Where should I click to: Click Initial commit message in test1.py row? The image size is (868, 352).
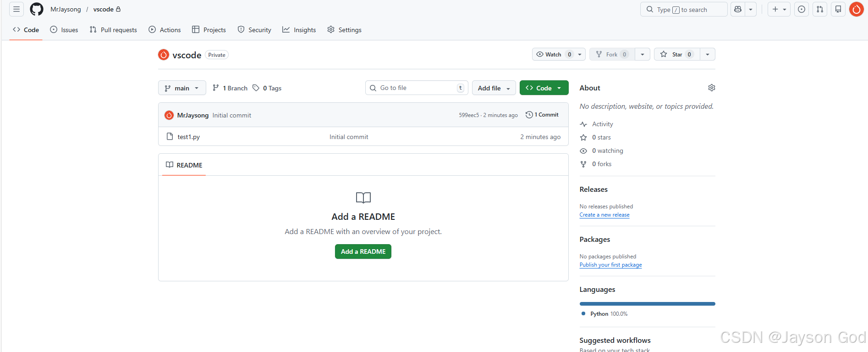[349, 137]
